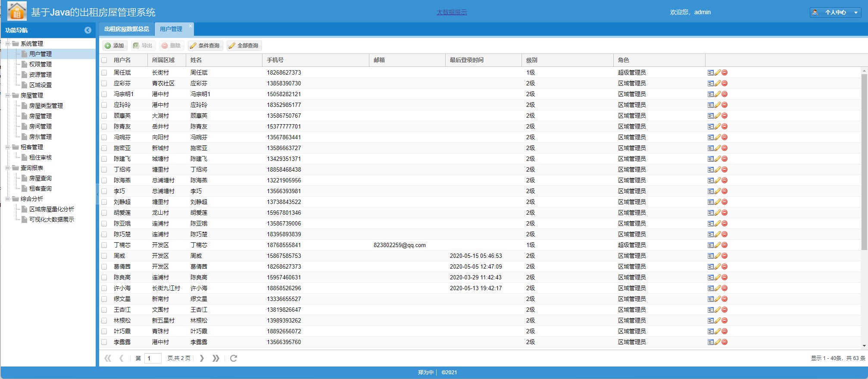Collapse the 租客管理 tree node
This screenshot has width=868, height=379.
coord(8,147)
